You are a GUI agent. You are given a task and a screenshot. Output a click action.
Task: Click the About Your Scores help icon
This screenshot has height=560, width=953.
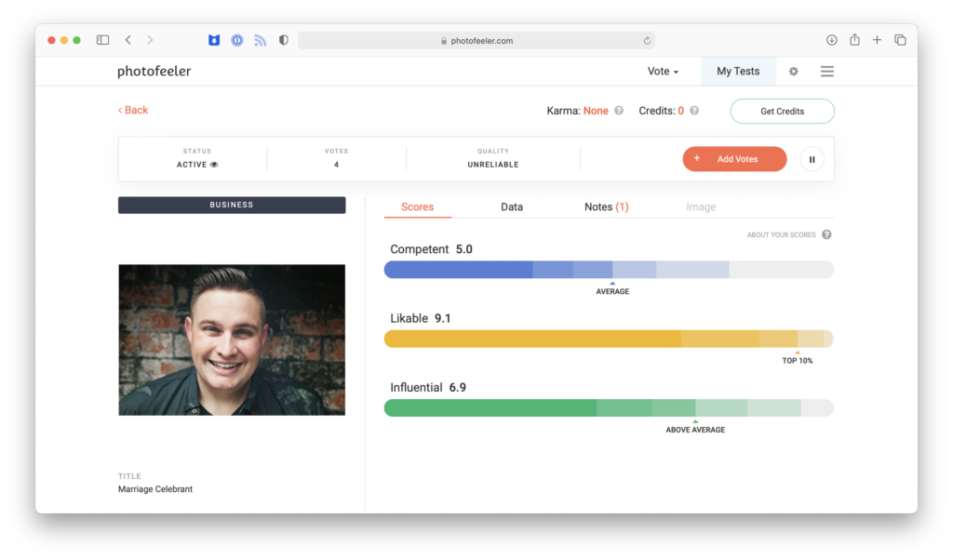pos(826,234)
